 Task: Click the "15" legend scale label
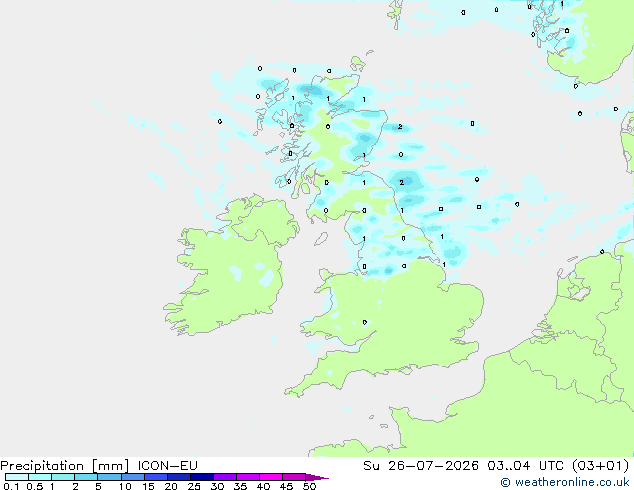[148, 486]
